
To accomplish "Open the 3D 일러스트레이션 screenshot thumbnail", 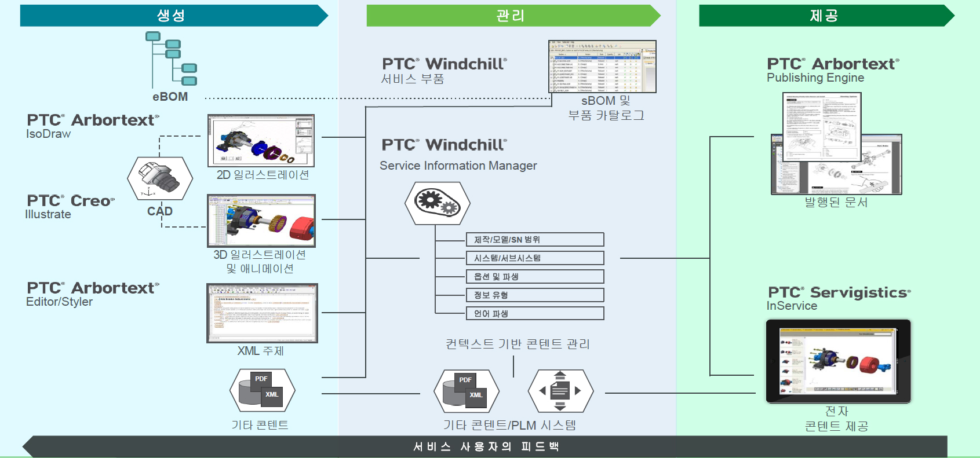I will [x=261, y=221].
